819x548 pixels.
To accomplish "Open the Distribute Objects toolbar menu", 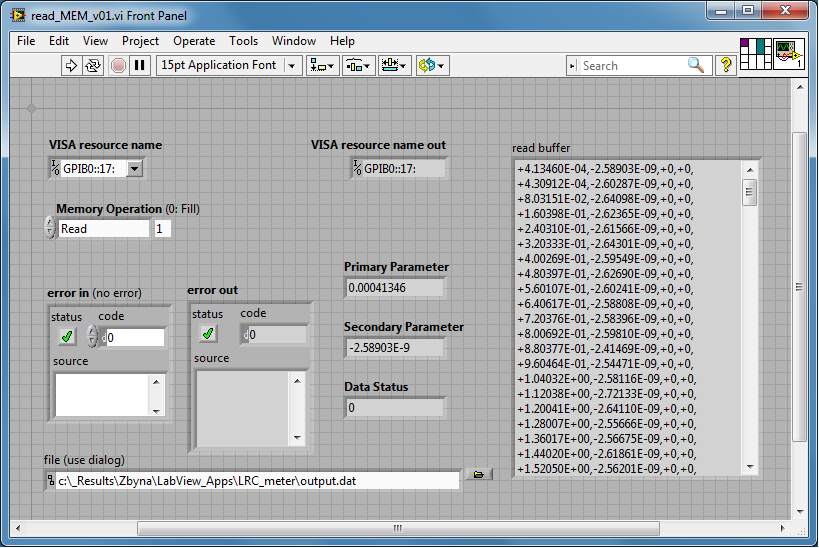I will 358,66.
